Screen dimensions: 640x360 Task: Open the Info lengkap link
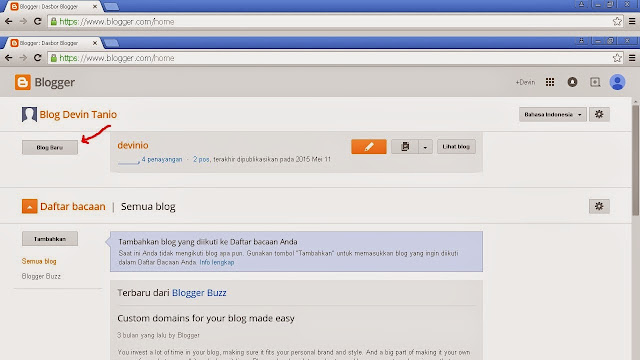pyautogui.click(x=217, y=262)
